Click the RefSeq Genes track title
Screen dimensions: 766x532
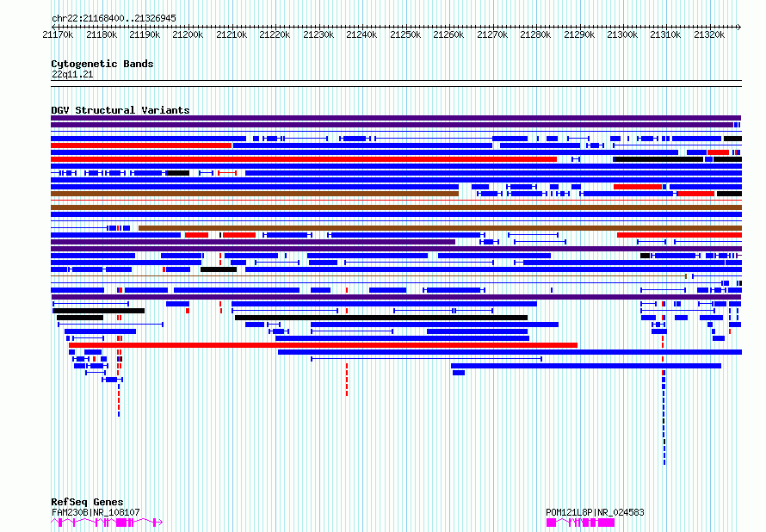(87, 502)
